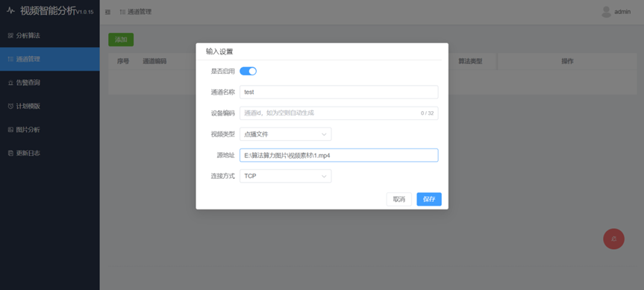Collapse the sidebar with the fold icon
Screen dimensions: 644x290
click(x=107, y=13)
